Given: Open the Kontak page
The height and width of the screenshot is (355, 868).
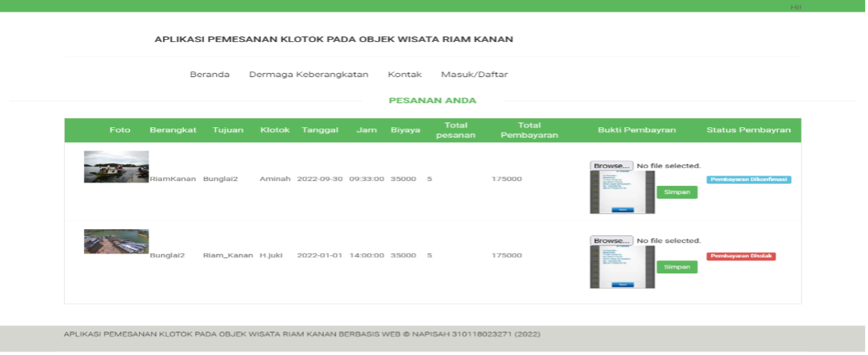Looking at the screenshot, I should [x=405, y=74].
